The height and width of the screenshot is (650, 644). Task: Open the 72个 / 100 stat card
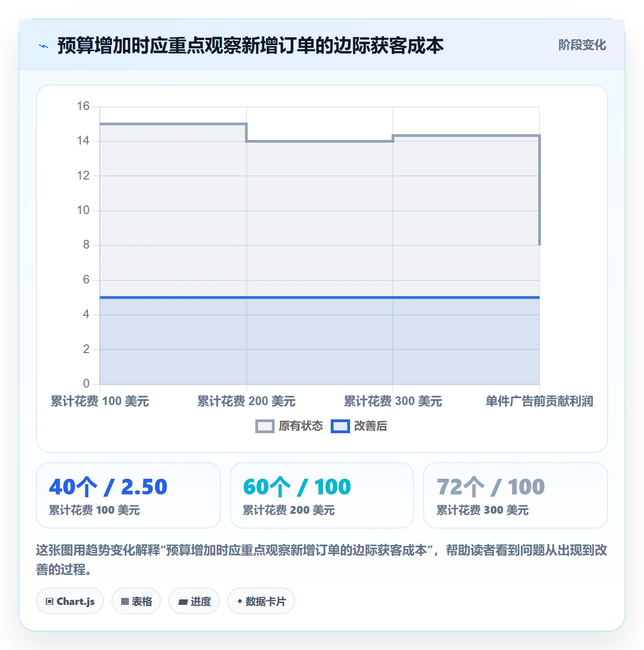(516, 495)
